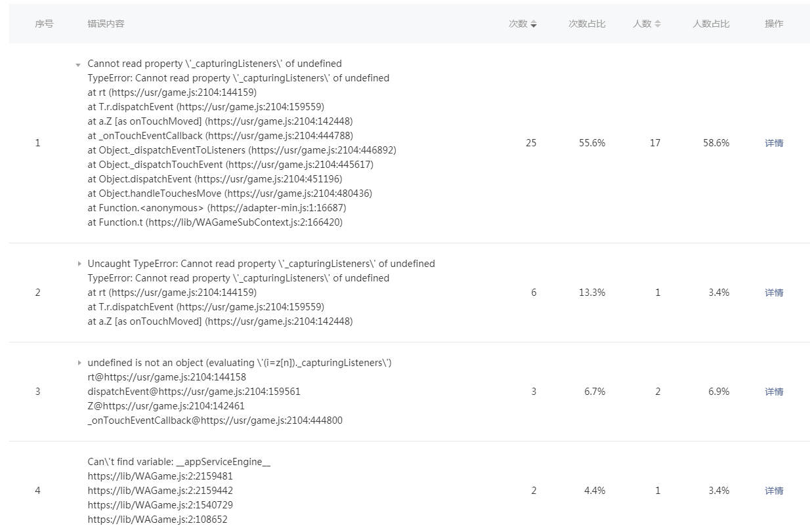Click the 次数占比 column header
Viewport: 810px width, 532px height.
587,24
